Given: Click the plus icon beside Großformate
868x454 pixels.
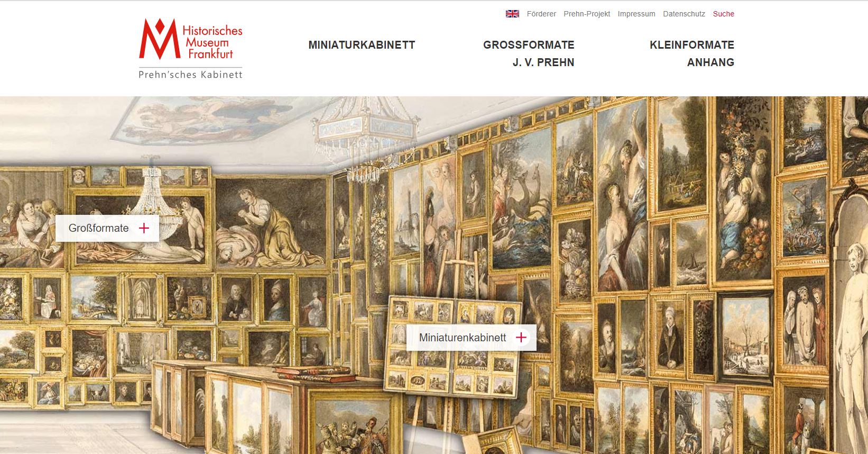Looking at the screenshot, I should [x=144, y=228].
